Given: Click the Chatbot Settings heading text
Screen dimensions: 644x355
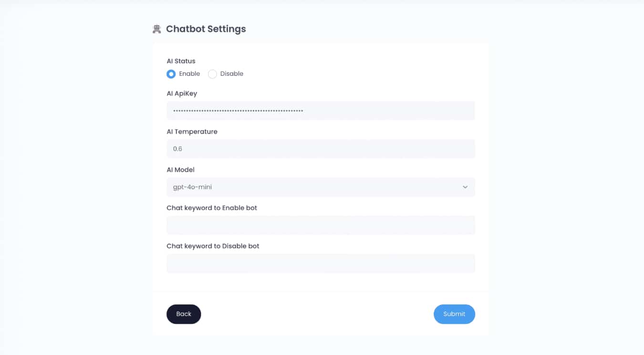Looking at the screenshot, I should (206, 29).
